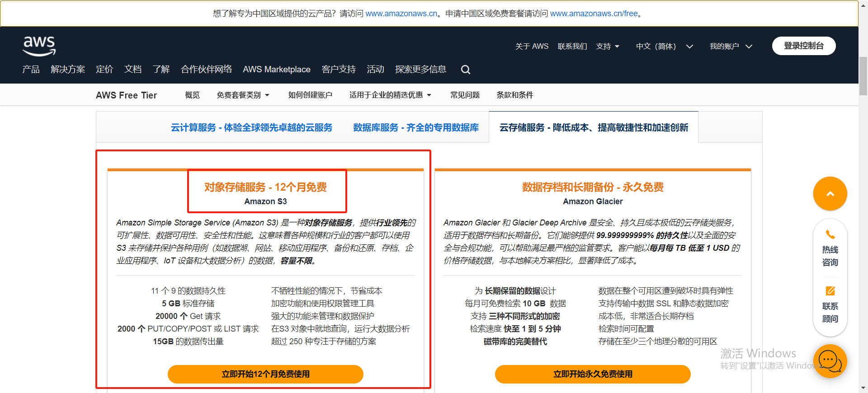This screenshot has width=868, height=393.
Task: Switch to 云计算服务 tab
Action: point(251,127)
